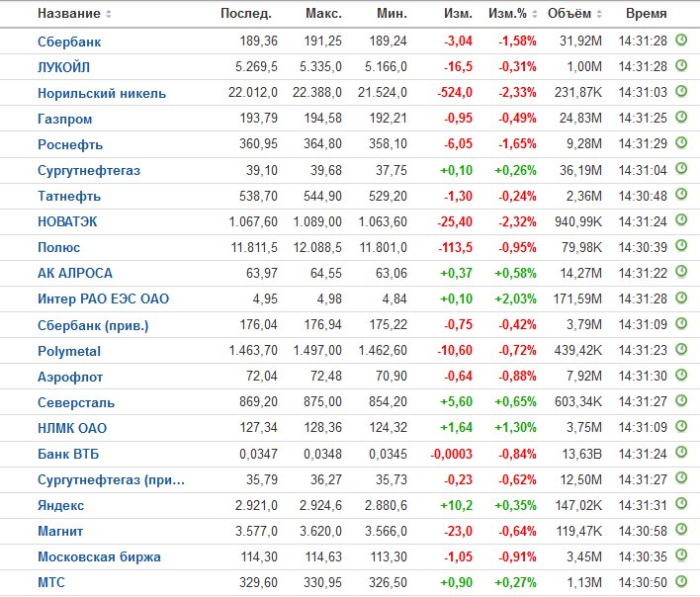Viewport: 700px width, 597px height.
Task: Open the МТС stock link
Action: 51,583
